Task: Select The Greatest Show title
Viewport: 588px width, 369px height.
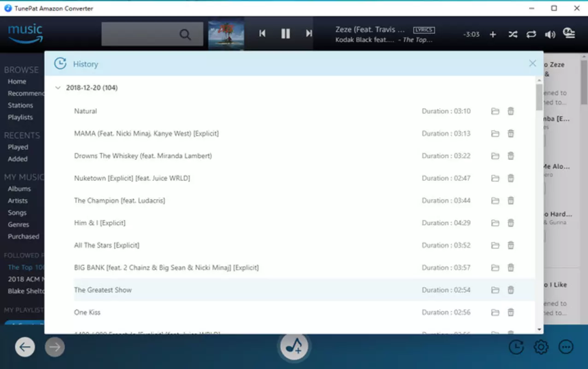Action: coord(103,290)
